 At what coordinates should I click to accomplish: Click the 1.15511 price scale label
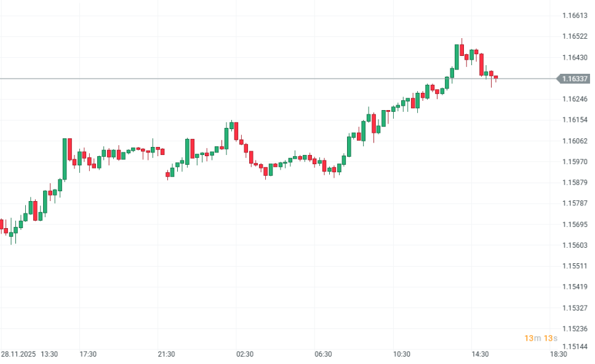(x=575, y=266)
